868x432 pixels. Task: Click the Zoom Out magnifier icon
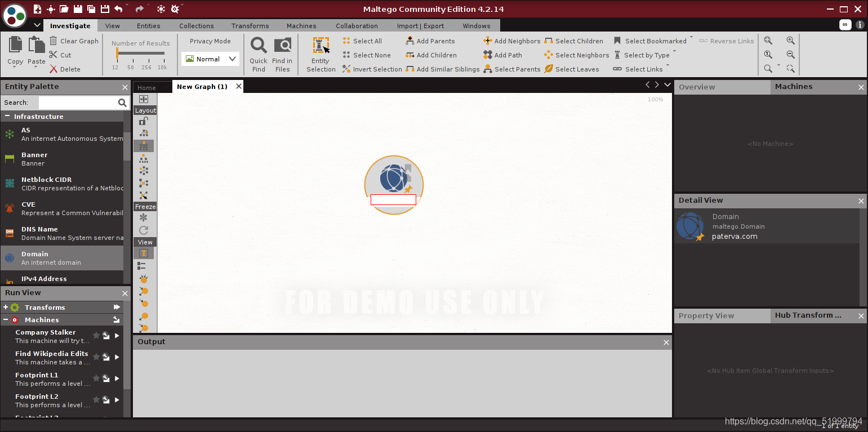(791, 55)
